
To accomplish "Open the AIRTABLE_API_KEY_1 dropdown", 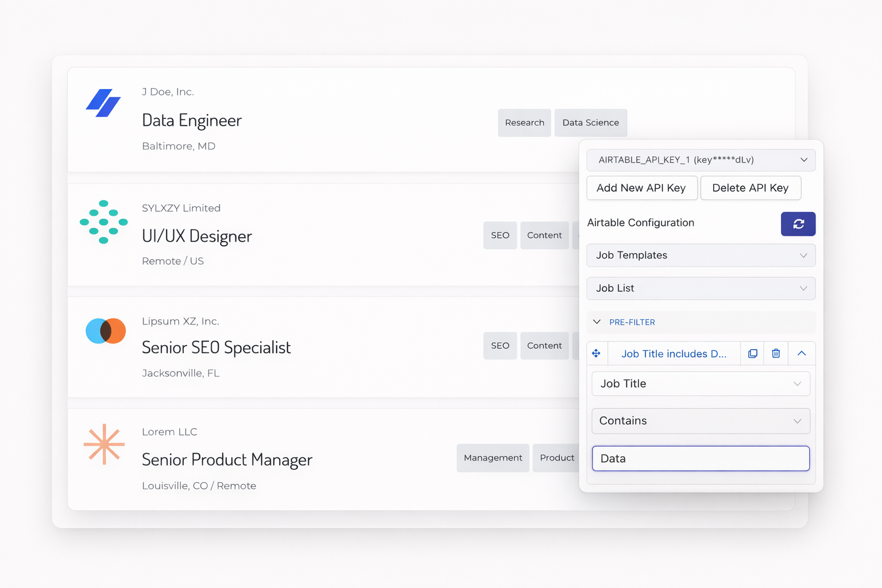I will 701,160.
